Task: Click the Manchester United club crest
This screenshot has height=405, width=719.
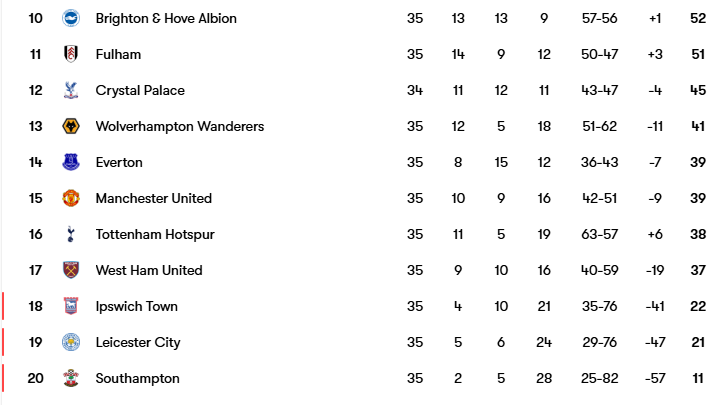Action: [70, 198]
